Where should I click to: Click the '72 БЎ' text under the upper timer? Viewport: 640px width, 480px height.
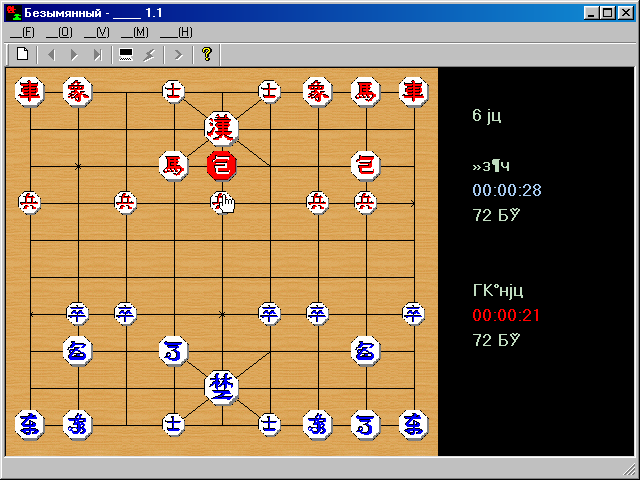click(x=497, y=215)
